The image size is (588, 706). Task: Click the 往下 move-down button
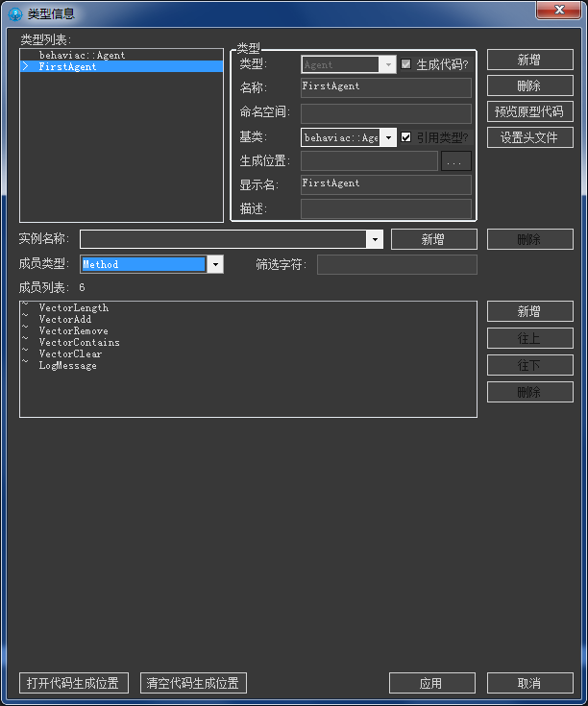click(530, 365)
